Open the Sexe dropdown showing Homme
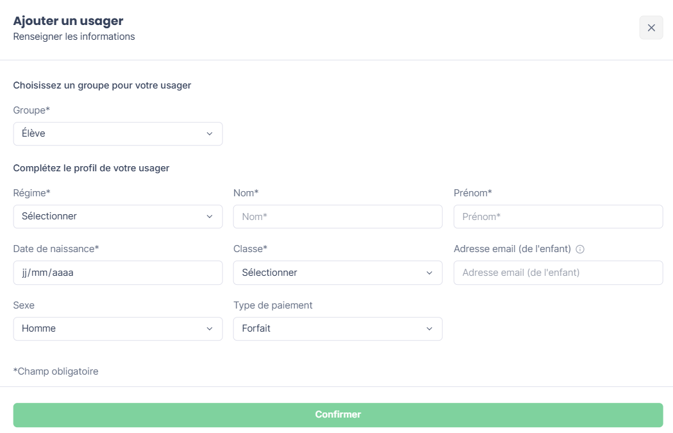The height and width of the screenshot is (433, 673). pyautogui.click(x=118, y=329)
